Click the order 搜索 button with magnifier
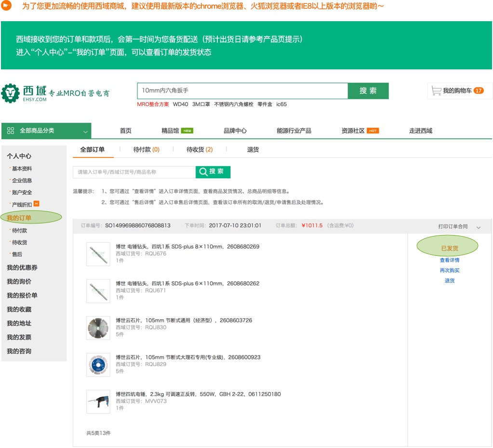The height and width of the screenshot is (448, 493). [213, 172]
